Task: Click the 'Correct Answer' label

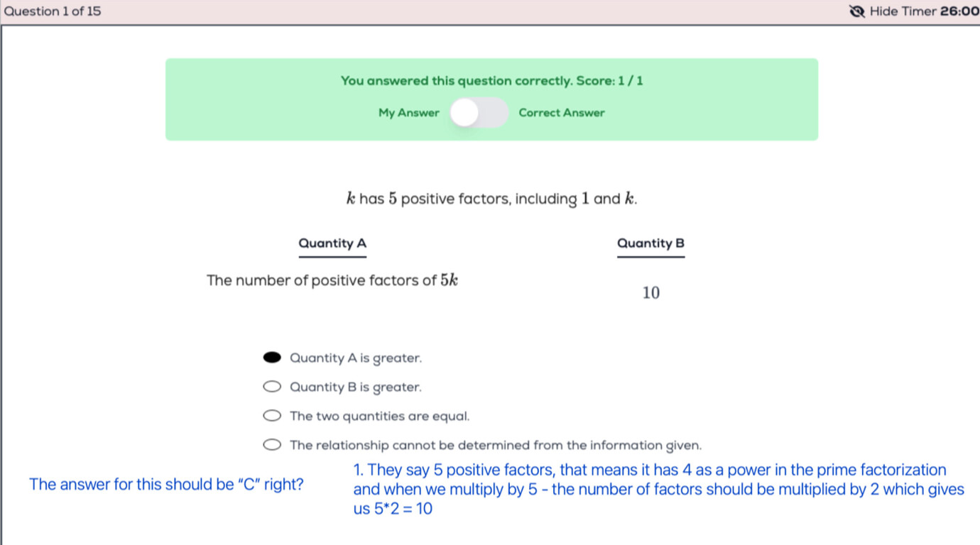Action: (x=562, y=112)
